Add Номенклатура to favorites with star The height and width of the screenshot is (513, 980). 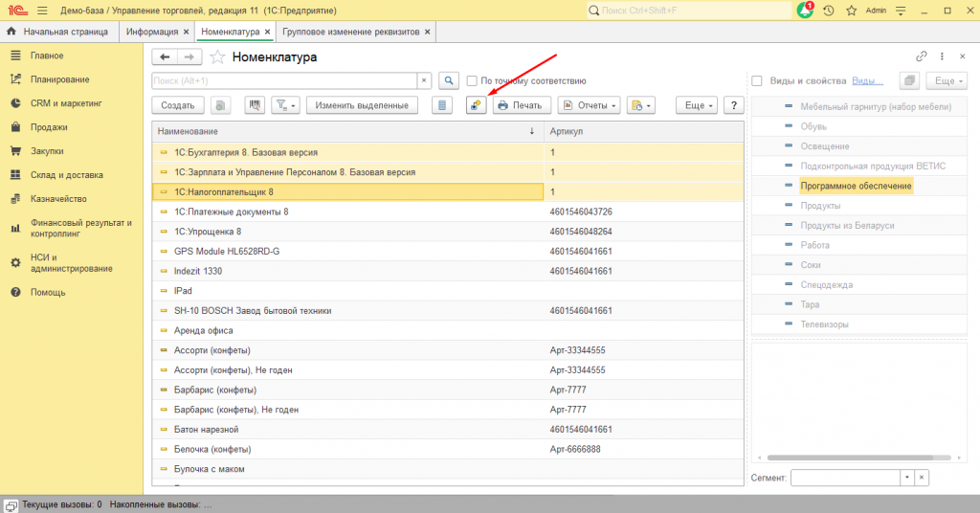217,56
